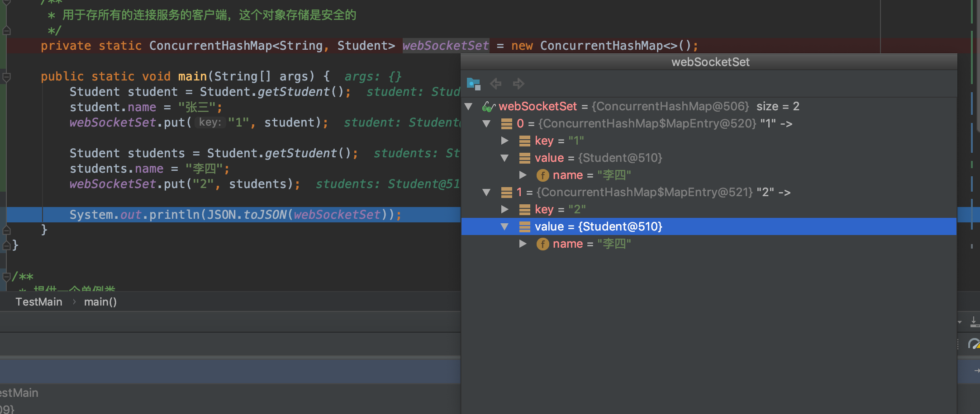
Task: Fold the main method in the gutter
Action: pos(7,77)
